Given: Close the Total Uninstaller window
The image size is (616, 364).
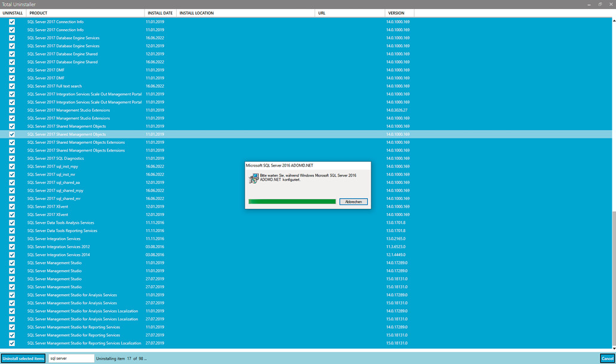Looking at the screenshot, I should (x=611, y=4).
